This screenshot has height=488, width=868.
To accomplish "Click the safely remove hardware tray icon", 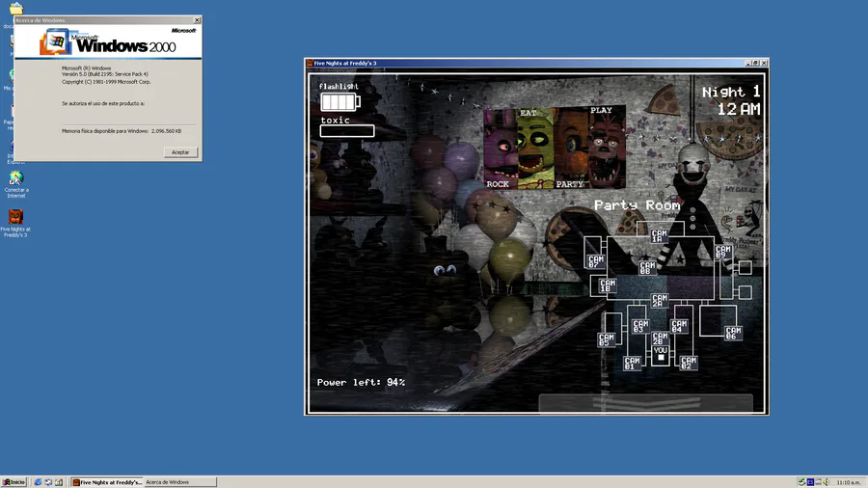I will click(801, 482).
